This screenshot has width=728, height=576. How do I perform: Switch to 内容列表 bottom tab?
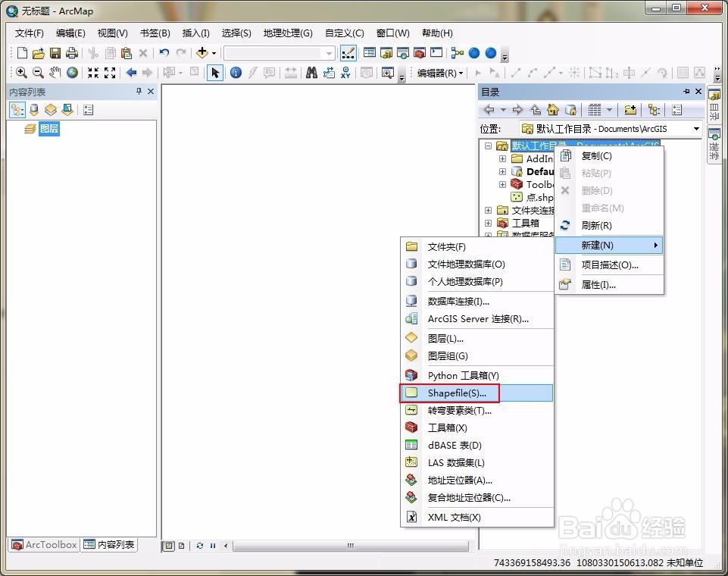coord(109,544)
